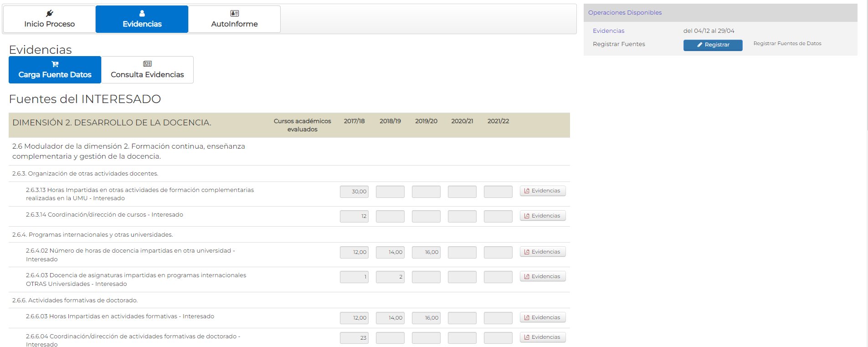The height and width of the screenshot is (347, 868).
Task: Click the 2017/18 field showing 30,00
Action: pyautogui.click(x=354, y=192)
